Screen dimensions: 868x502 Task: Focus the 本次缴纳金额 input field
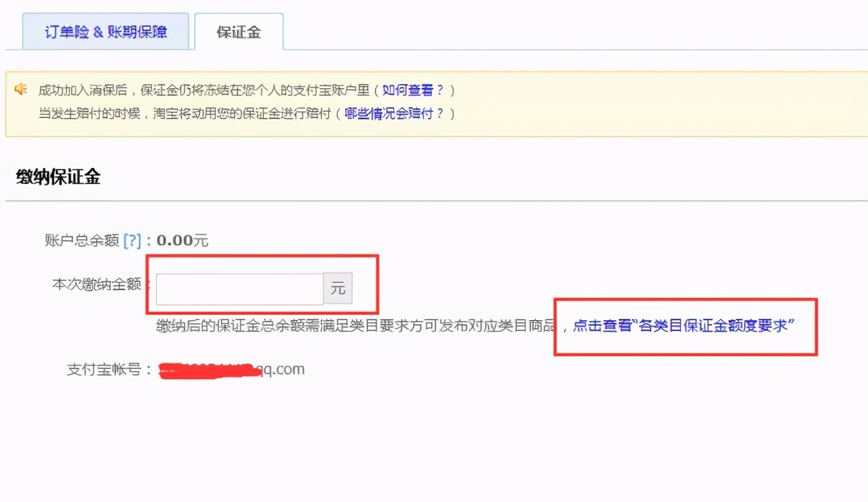click(240, 289)
